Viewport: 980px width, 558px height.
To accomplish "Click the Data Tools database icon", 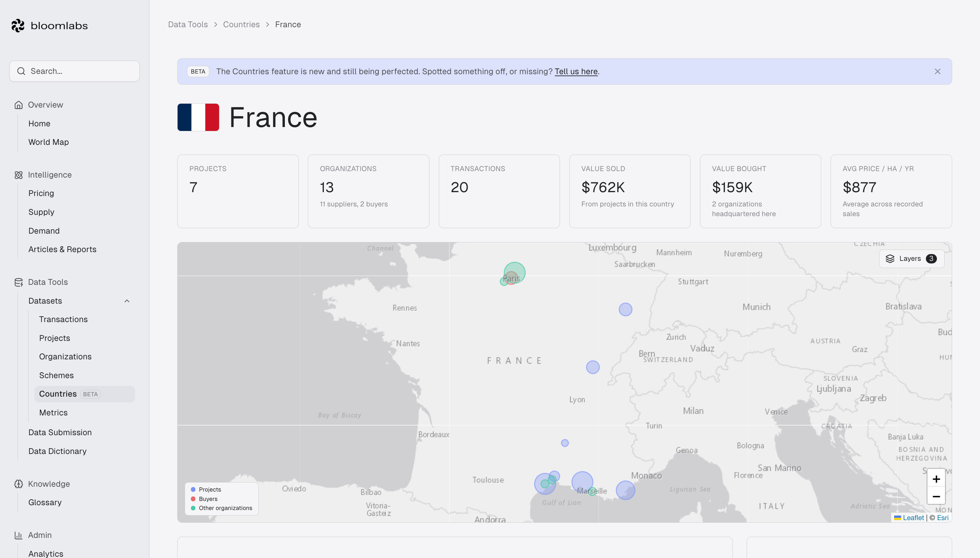I will point(18,283).
